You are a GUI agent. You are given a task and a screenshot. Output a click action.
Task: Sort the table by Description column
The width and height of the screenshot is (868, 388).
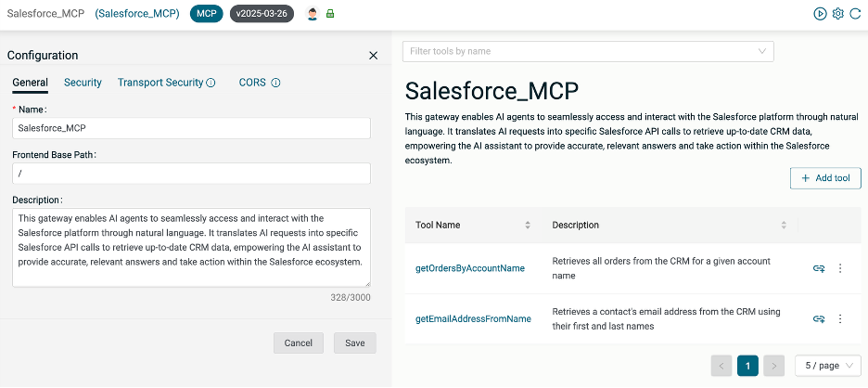784,225
